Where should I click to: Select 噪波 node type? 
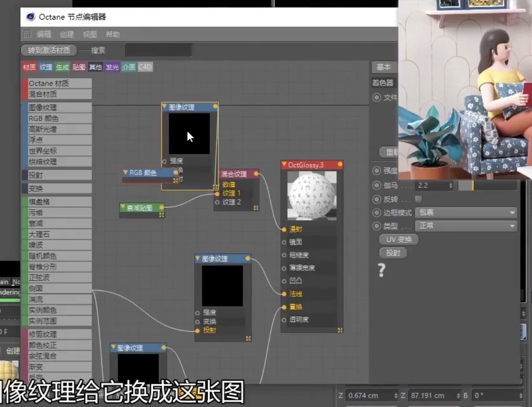click(57, 245)
